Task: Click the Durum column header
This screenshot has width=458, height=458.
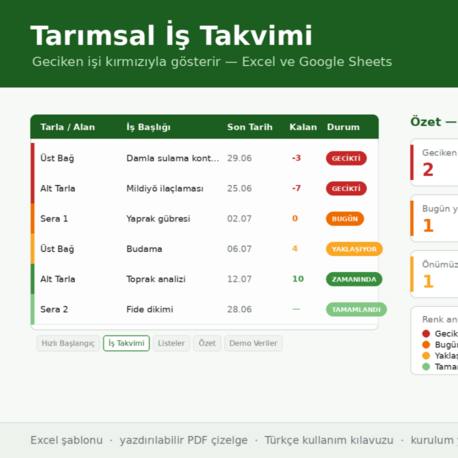Action: coord(343,127)
